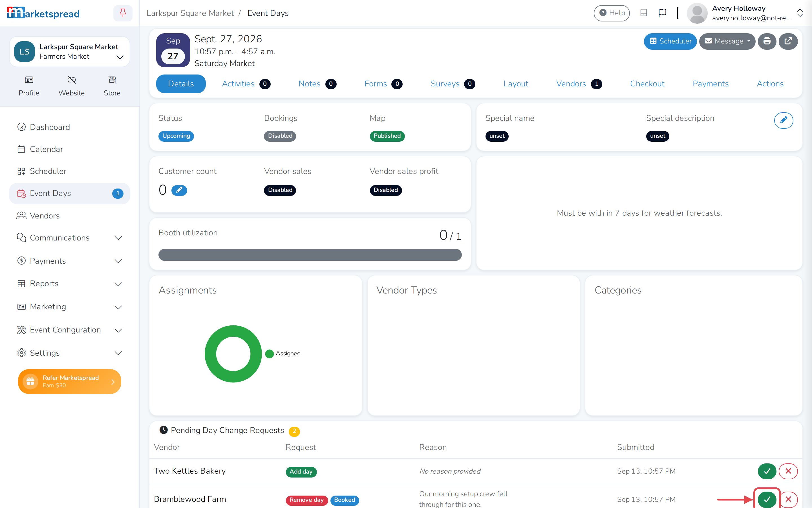Click the booth utilization progress bar
Screen dimensions: 812x508
pyautogui.click(x=310, y=255)
